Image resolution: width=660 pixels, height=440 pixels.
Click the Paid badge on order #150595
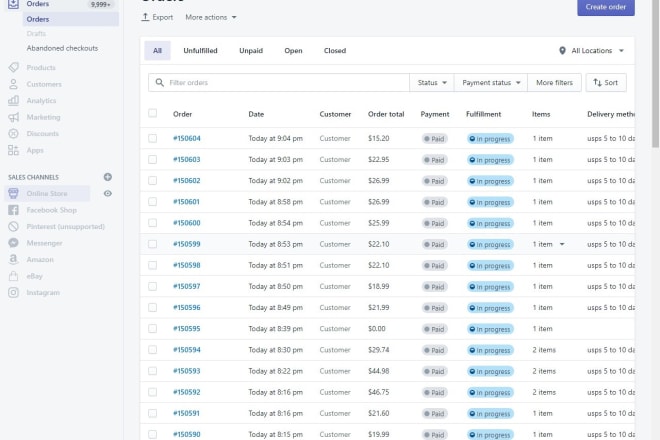click(x=434, y=329)
